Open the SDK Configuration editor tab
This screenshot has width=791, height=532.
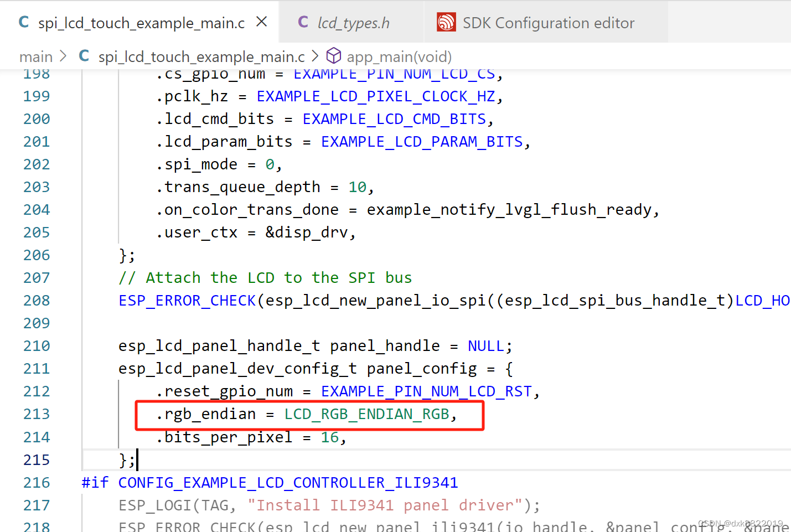(548, 22)
